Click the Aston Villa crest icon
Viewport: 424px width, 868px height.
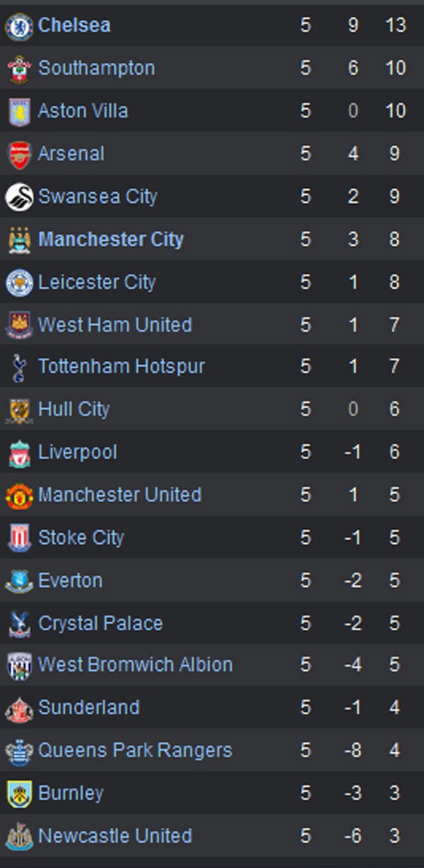tap(19, 112)
